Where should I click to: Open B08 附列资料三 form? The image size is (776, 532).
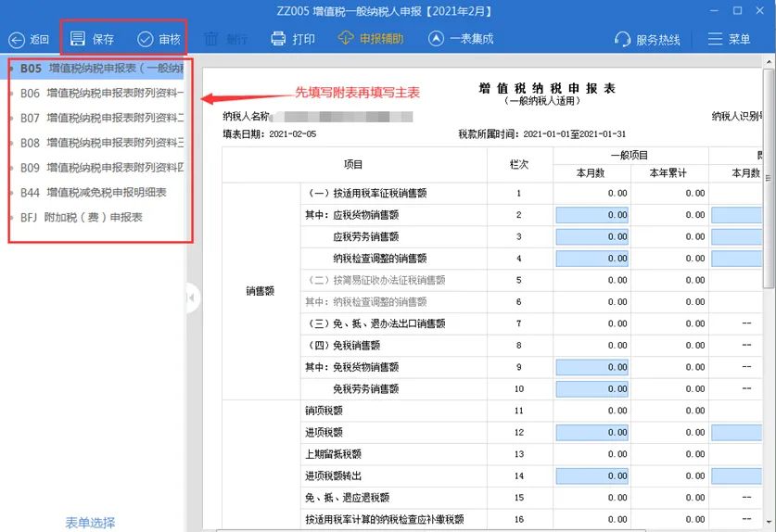pyautogui.click(x=102, y=143)
